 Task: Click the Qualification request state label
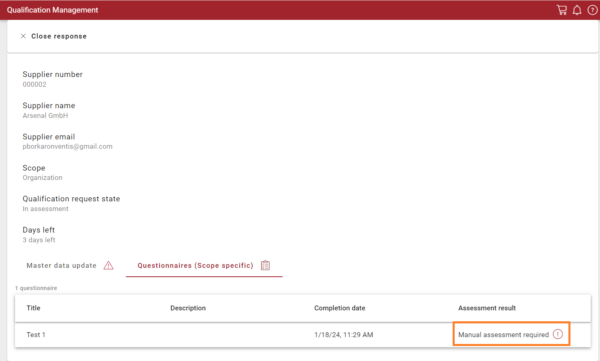[71, 199]
